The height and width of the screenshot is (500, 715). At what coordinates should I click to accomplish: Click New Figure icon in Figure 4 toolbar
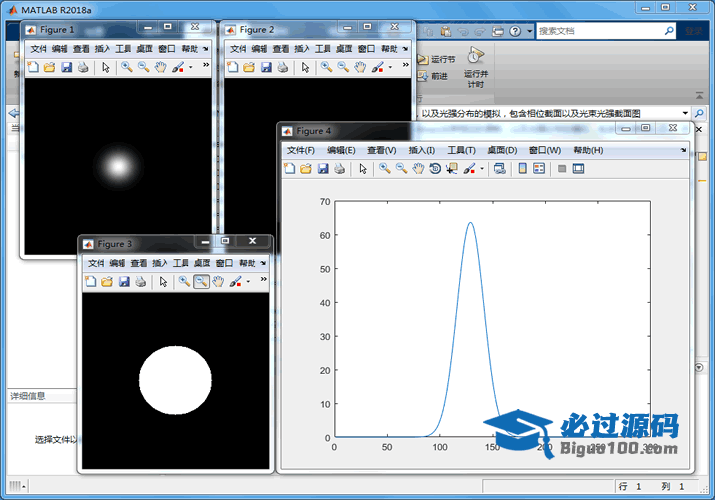(290, 169)
